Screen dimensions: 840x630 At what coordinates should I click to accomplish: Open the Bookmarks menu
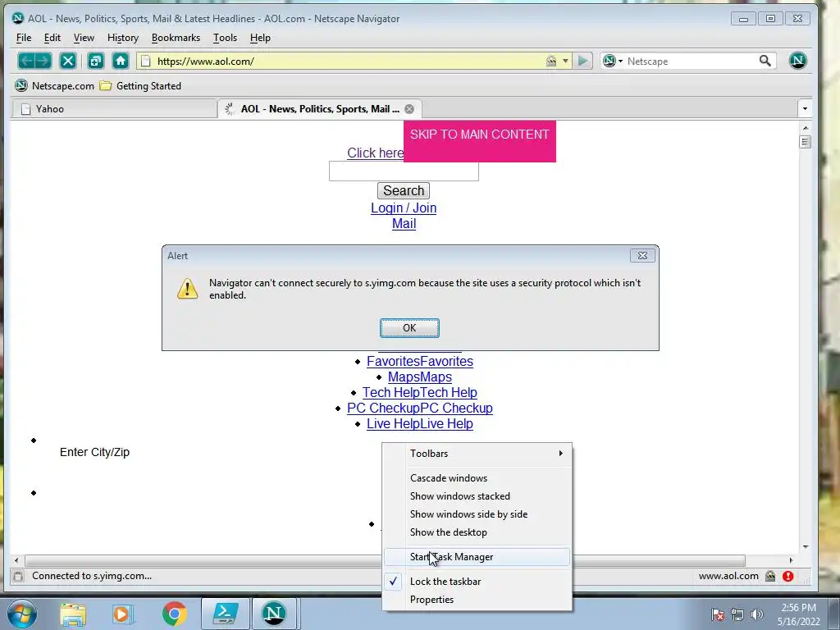pyautogui.click(x=176, y=38)
